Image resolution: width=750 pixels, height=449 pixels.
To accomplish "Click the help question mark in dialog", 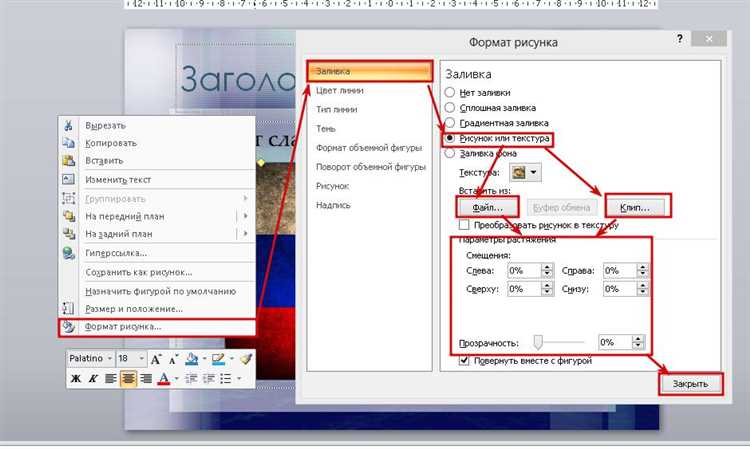I will (x=680, y=39).
